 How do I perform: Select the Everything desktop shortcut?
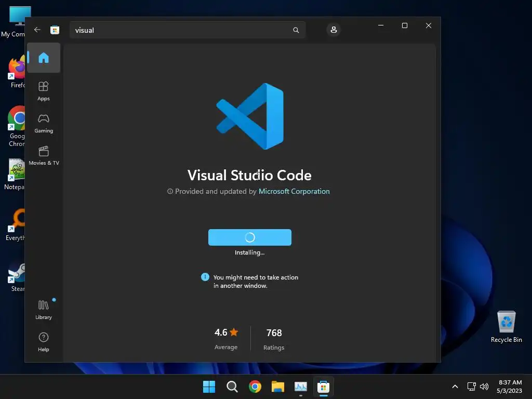pyautogui.click(x=15, y=225)
